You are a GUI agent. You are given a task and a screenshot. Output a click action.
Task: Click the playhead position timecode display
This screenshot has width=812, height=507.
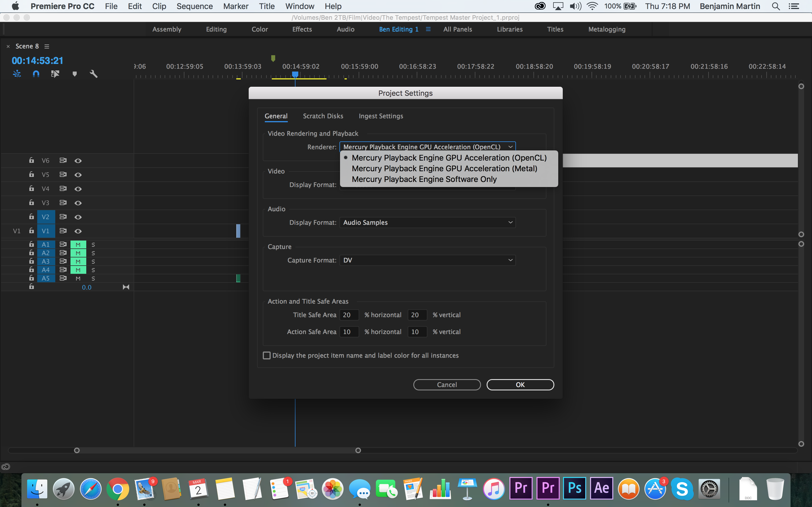click(x=37, y=61)
